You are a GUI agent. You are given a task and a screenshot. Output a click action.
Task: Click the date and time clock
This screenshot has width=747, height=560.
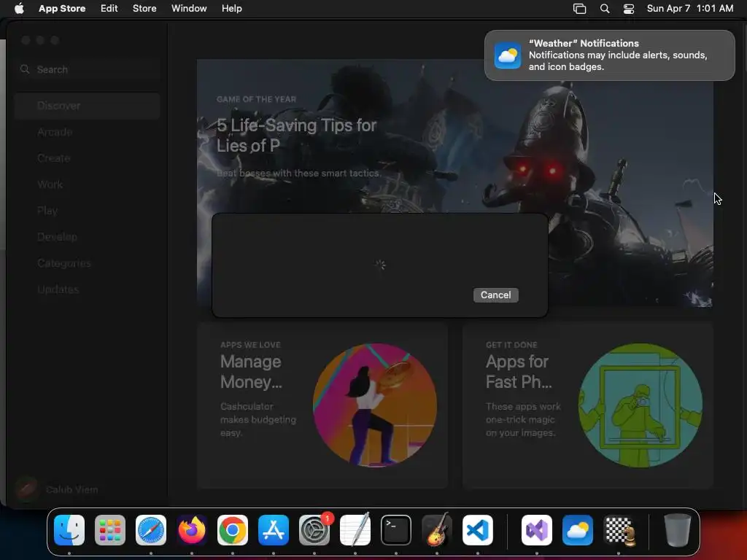tap(690, 8)
